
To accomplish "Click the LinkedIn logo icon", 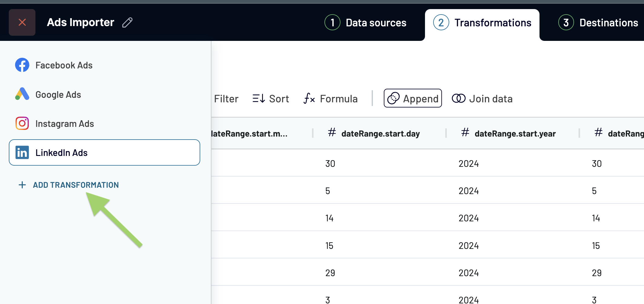I will tap(22, 153).
